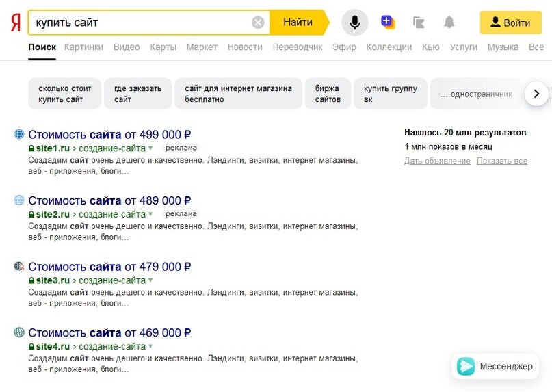Image resolution: width=552 pixels, height=392 pixels.
Task: Click the lock icon before site3.ru
Action: (31, 280)
